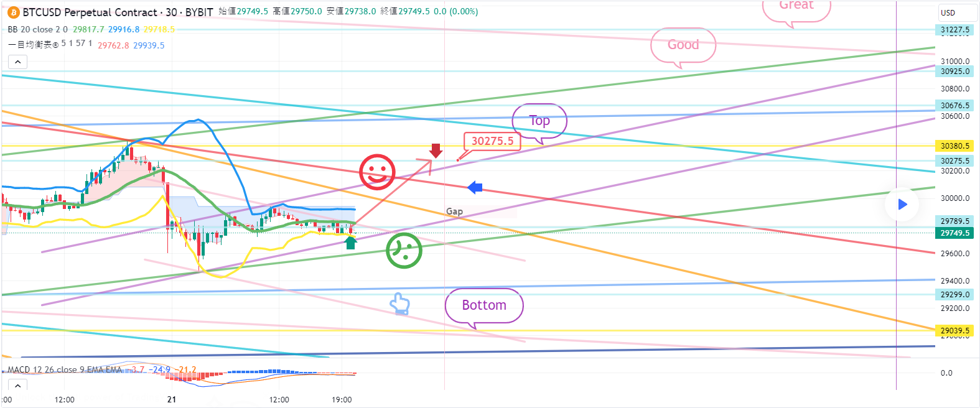The image size is (980, 408).
Task: Click the orange Bitcoin symbol logo
Action: pyautogui.click(x=13, y=12)
